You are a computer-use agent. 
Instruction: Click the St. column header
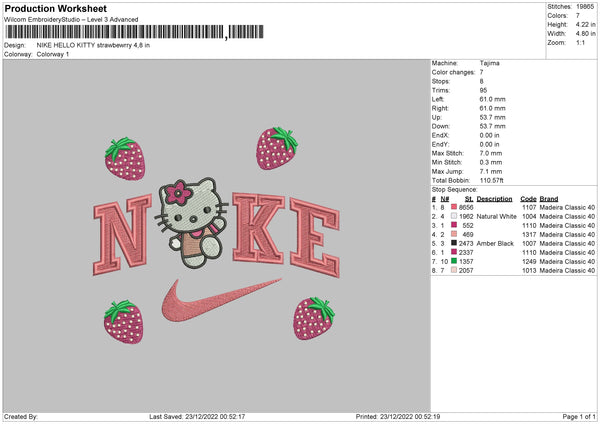(469, 199)
